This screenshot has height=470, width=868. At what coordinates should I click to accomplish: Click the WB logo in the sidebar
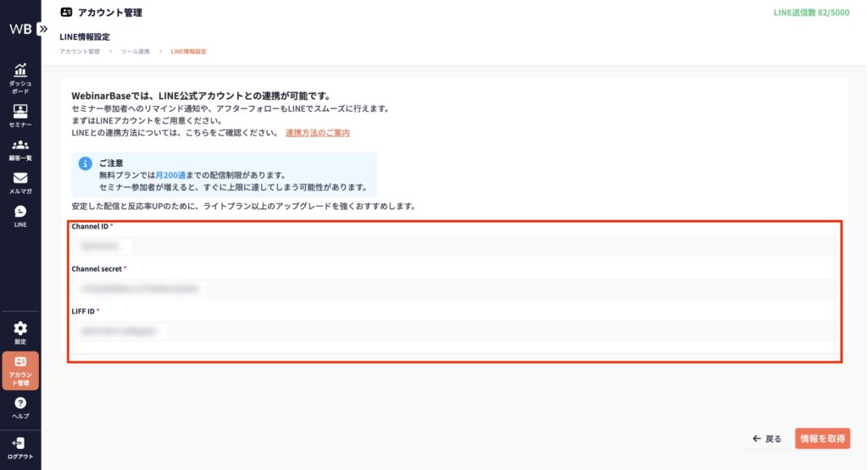[20, 29]
